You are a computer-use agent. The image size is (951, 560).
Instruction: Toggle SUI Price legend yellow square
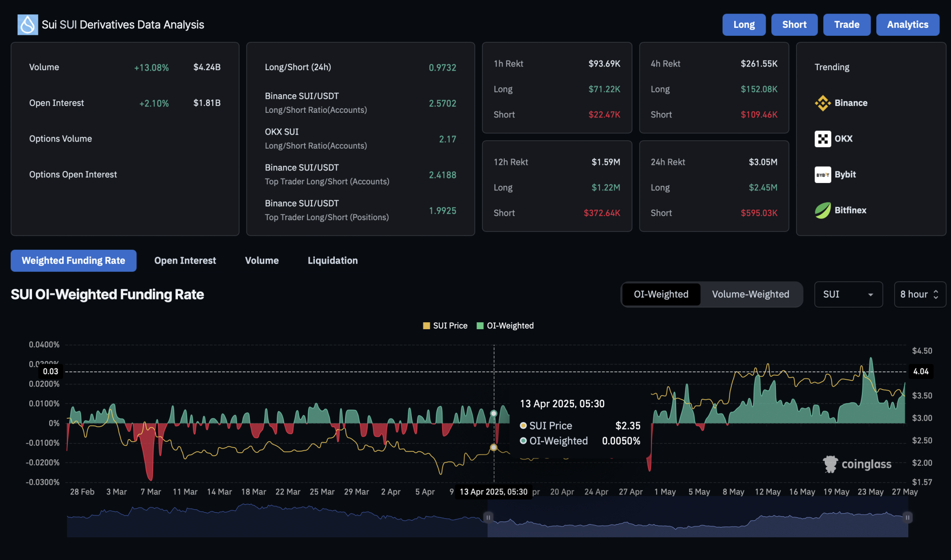tap(426, 326)
